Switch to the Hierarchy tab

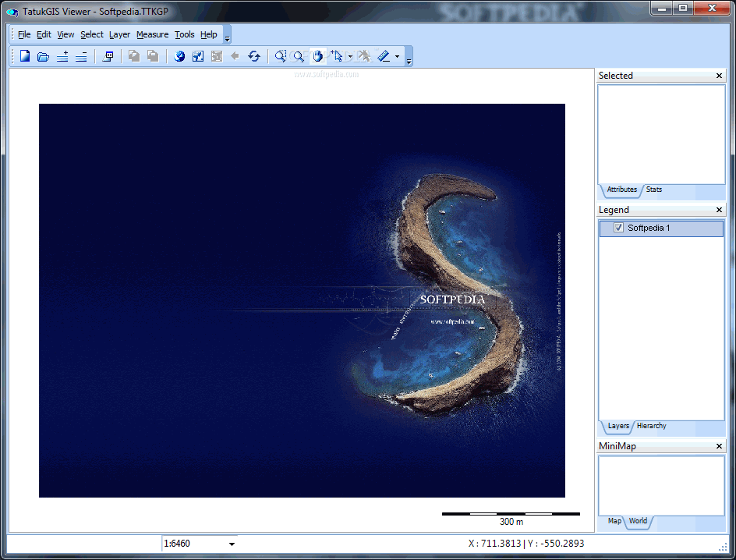(652, 426)
